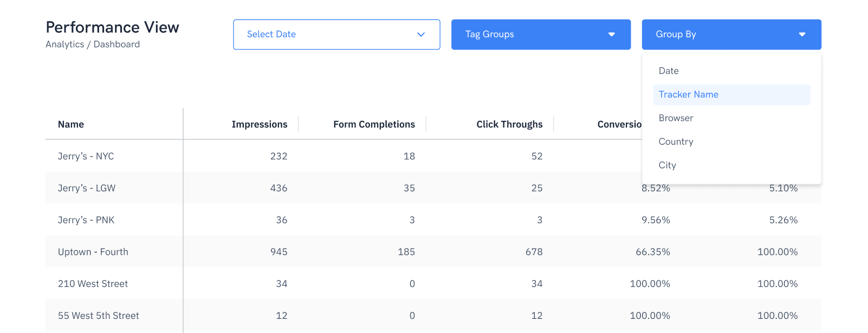
Task: Click the Dashboard breadcrumb link
Action: [x=116, y=44]
